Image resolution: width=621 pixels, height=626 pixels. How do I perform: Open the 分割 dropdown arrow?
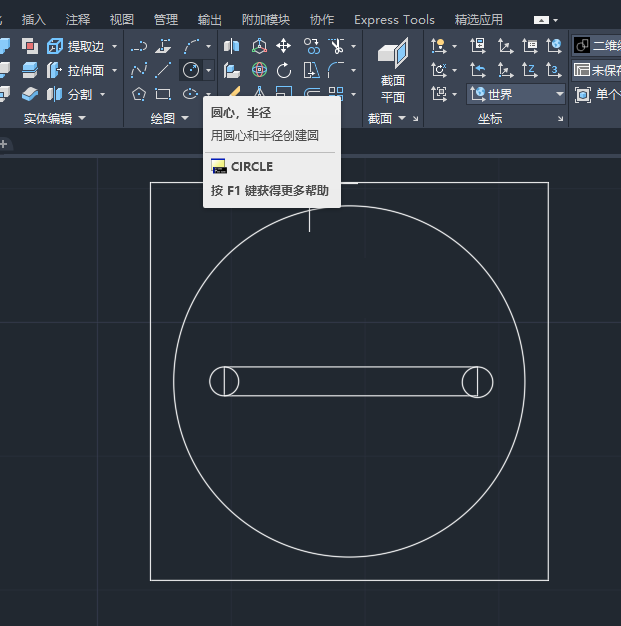click(x=103, y=95)
